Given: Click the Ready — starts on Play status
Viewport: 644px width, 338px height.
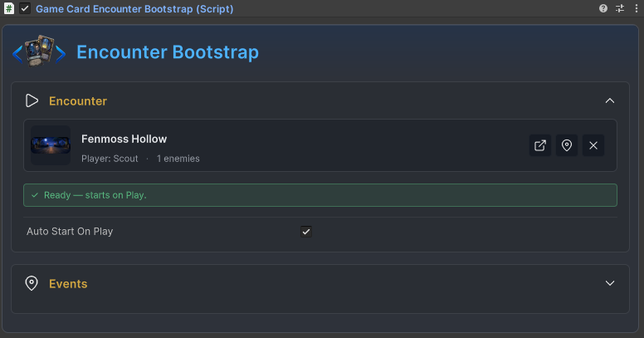Looking at the screenshot, I should [x=320, y=195].
